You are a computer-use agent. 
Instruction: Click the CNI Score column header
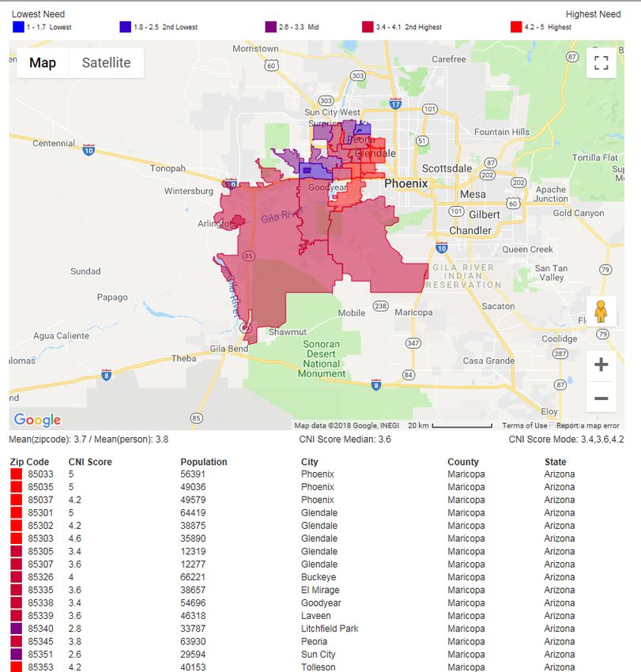click(x=90, y=462)
